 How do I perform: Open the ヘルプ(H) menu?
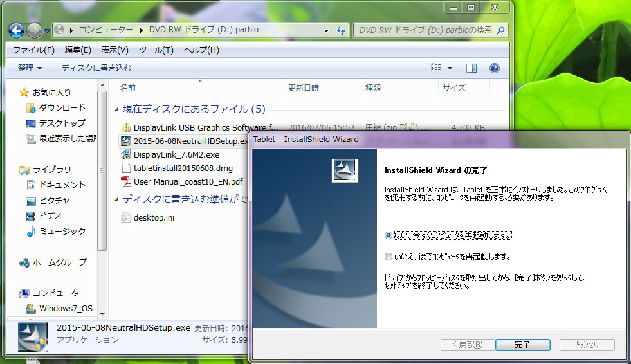(x=201, y=50)
